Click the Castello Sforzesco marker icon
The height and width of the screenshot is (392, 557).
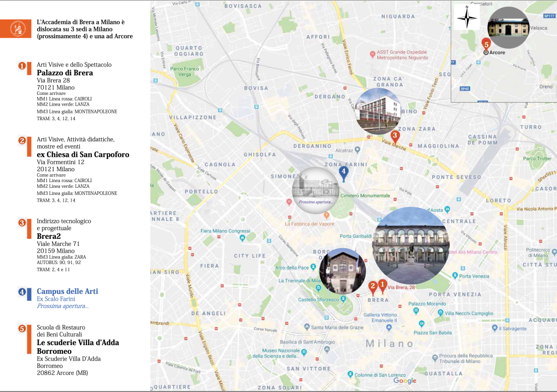pyautogui.click(x=343, y=299)
